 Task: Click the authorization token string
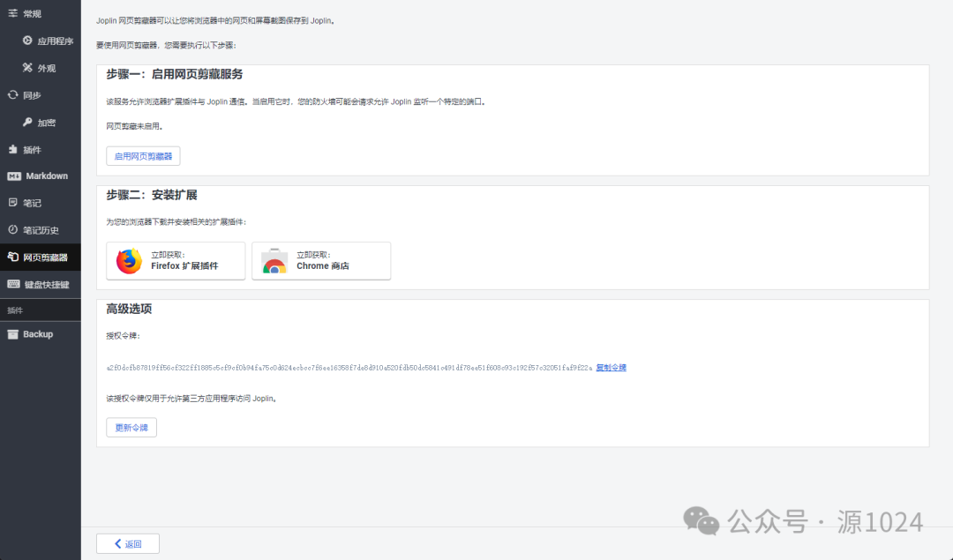[349, 368]
